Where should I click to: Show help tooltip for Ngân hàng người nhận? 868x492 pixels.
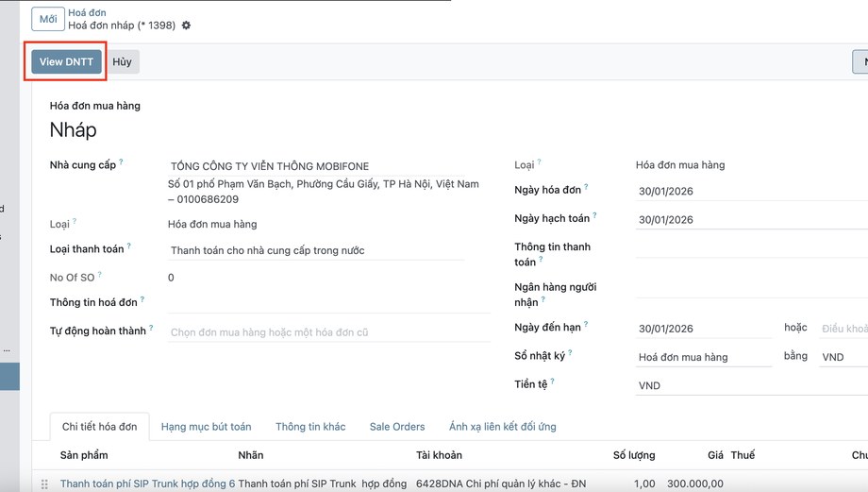[543, 299]
